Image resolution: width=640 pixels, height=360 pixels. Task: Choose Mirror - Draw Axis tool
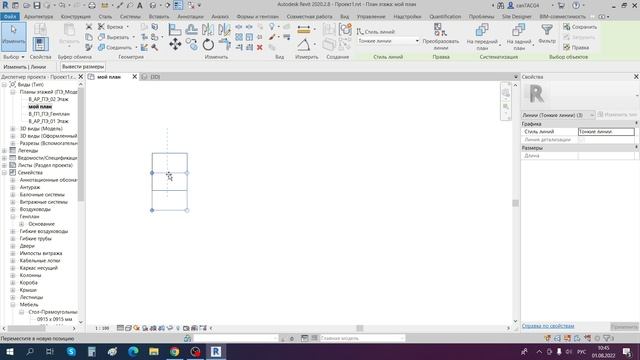pos(224,29)
